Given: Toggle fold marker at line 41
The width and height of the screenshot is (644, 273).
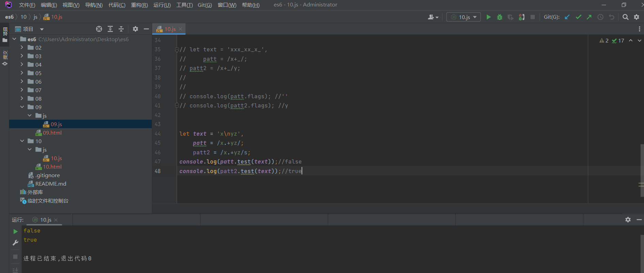Looking at the screenshot, I should coord(177,105).
